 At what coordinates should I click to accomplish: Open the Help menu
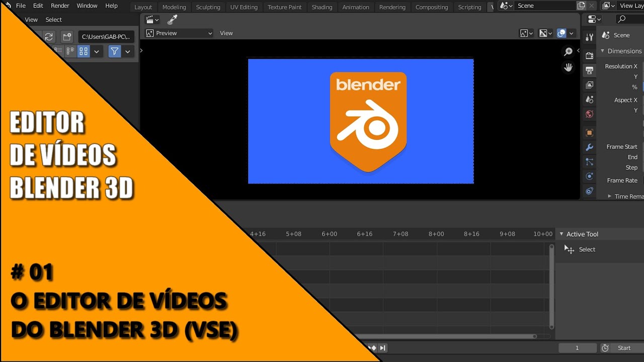111,6
